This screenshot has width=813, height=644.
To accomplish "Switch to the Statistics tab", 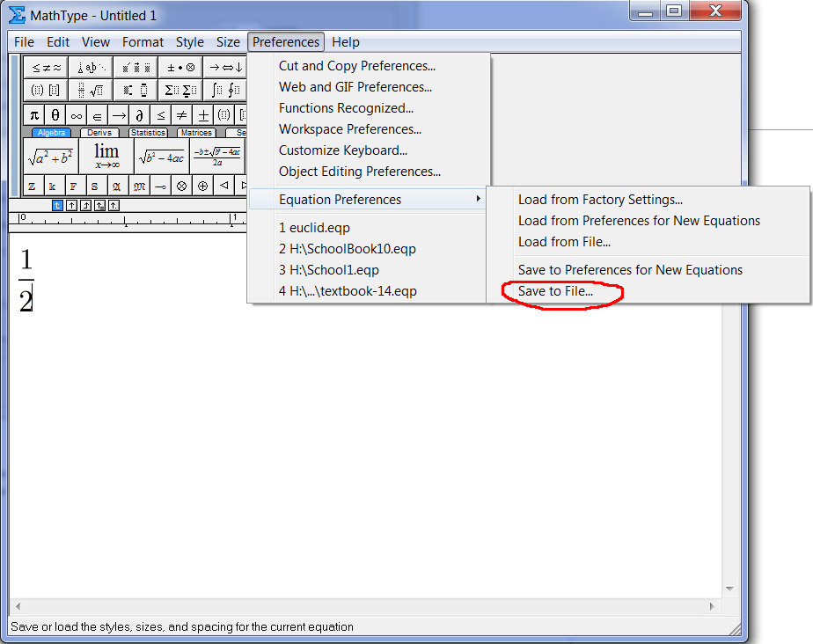I will [148, 132].
